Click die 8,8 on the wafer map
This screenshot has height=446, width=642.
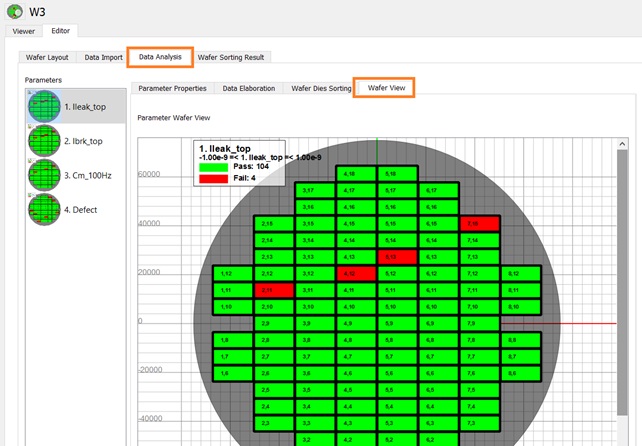coord(521,340)
